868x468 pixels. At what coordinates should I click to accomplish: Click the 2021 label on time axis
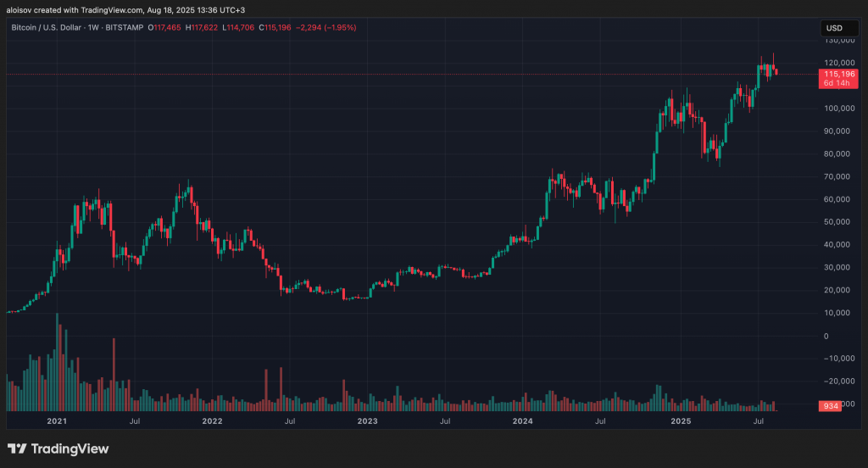coord(57,421)
